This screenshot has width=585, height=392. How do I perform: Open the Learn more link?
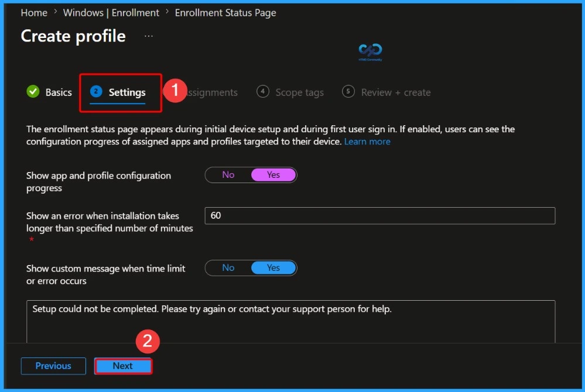click(x=367, y=142)
